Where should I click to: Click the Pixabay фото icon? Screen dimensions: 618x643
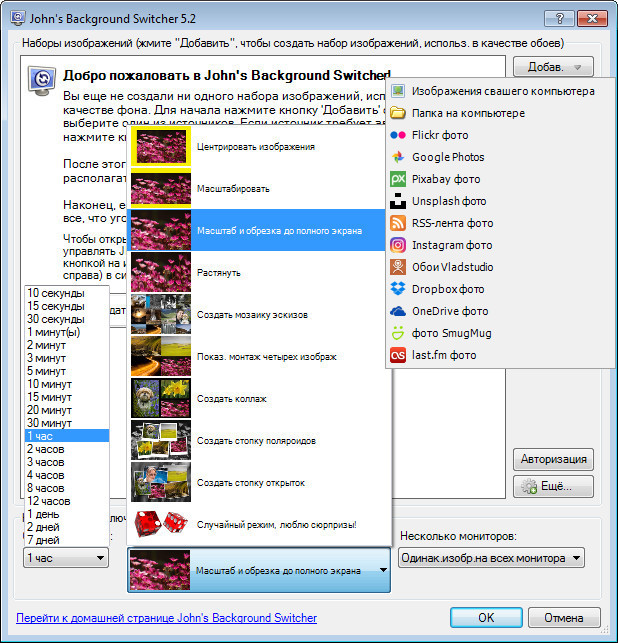click(x=398, y=179)
